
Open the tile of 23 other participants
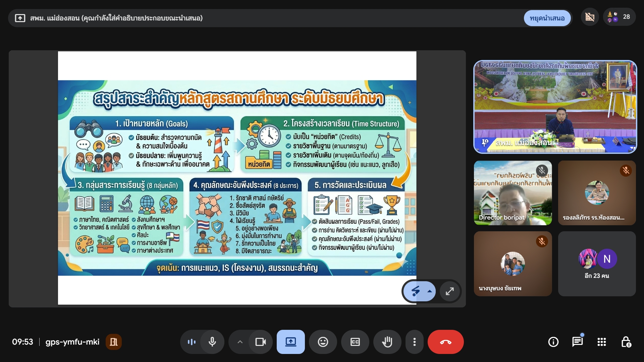597,264
